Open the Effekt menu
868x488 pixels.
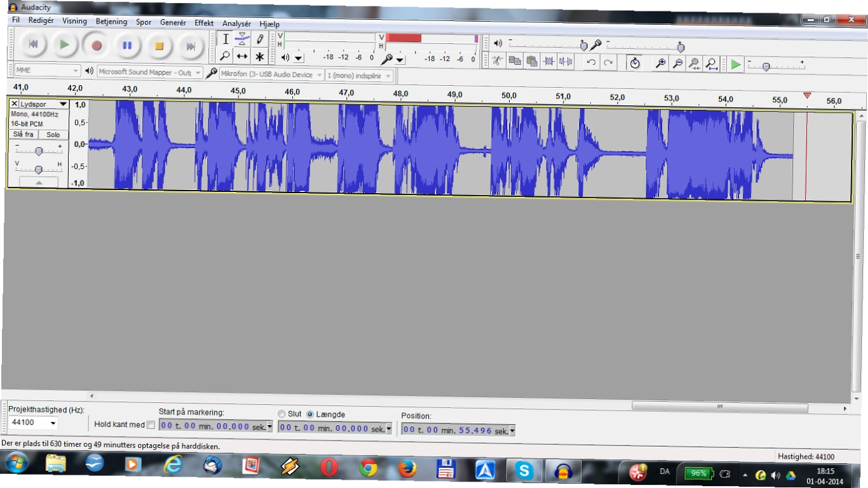[204, 22]
